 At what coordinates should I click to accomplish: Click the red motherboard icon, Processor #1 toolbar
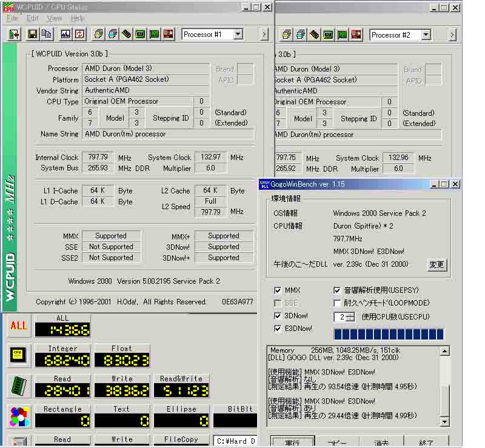click(169, 34)
